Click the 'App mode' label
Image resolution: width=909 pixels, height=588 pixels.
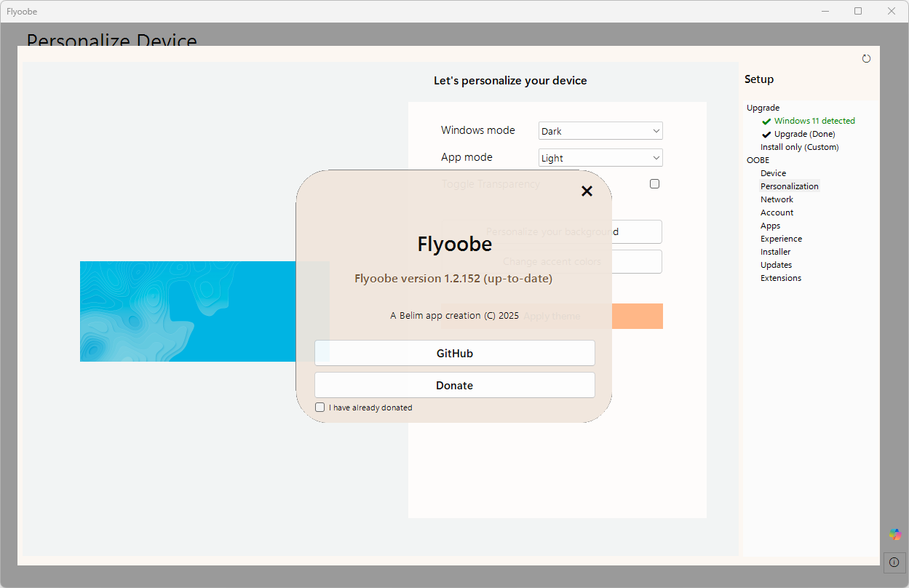[x=467, y=157]
